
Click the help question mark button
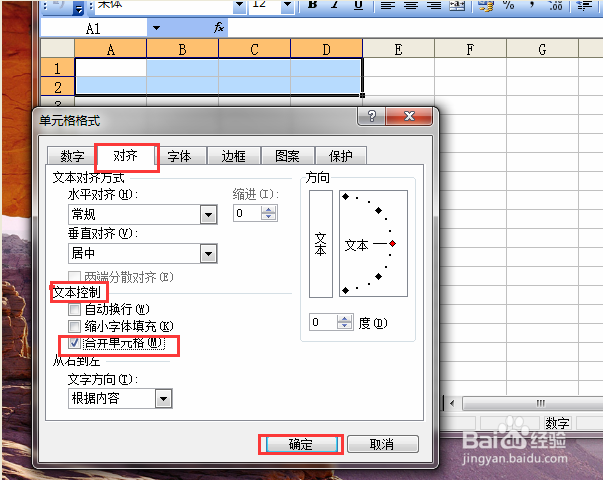click(x=371, y=116)
